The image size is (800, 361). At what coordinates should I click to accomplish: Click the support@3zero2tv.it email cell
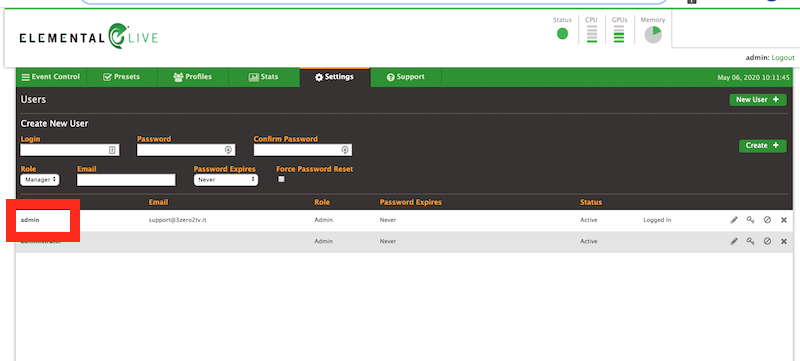pos(177,220)
